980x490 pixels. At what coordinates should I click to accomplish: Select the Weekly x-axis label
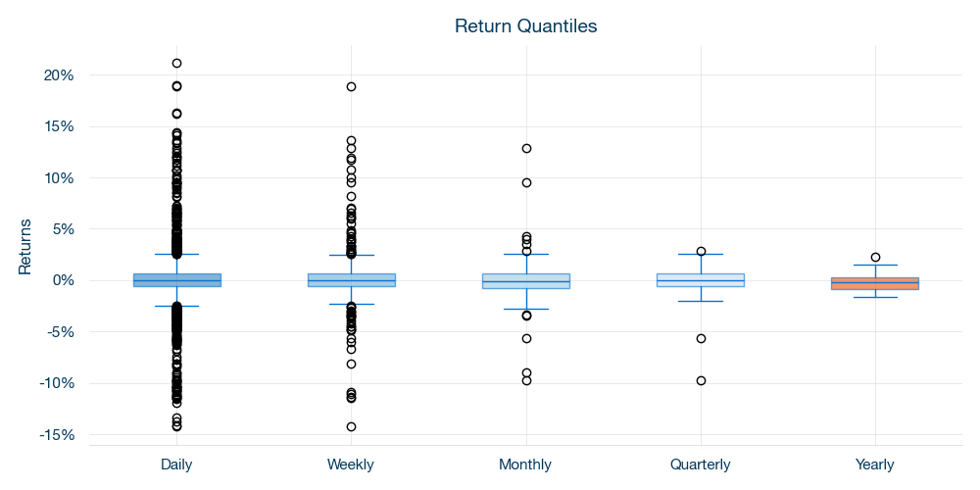coord(351,465)
